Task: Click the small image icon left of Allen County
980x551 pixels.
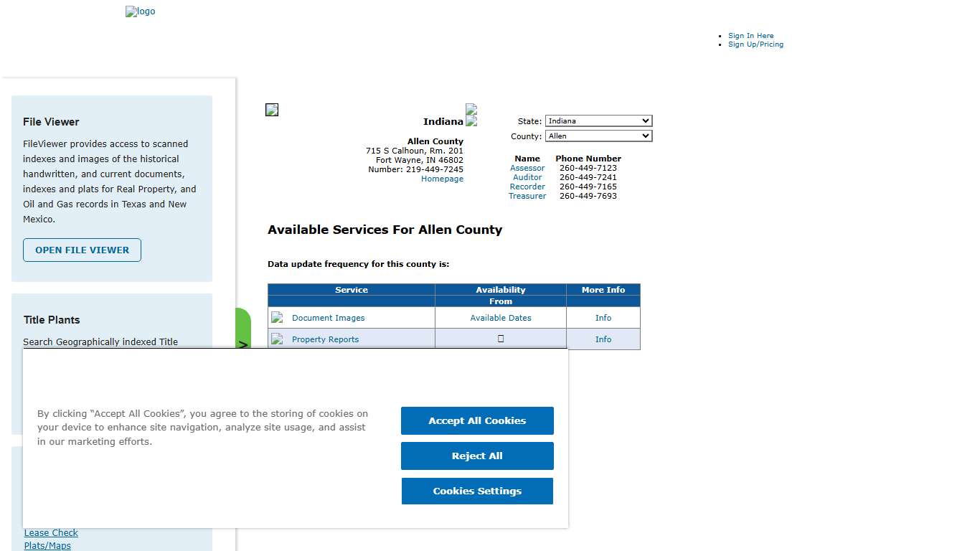Action: [x=271, y=109]
